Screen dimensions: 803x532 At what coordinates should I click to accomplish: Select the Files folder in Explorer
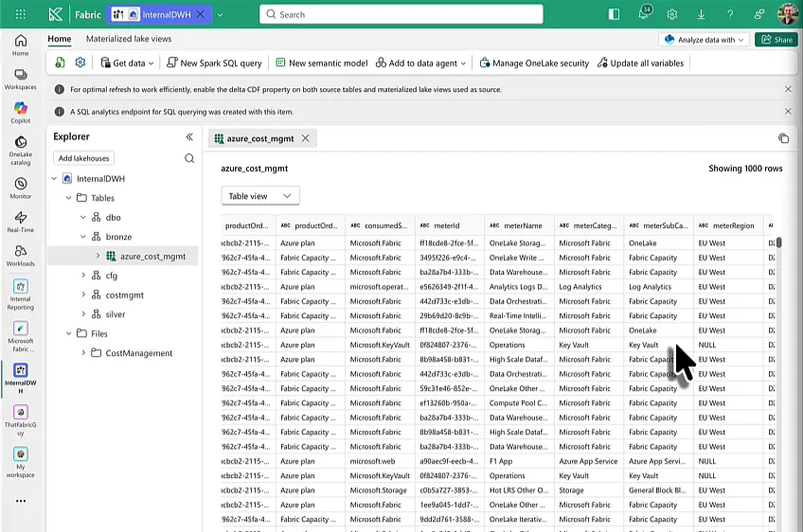[98, 333]
